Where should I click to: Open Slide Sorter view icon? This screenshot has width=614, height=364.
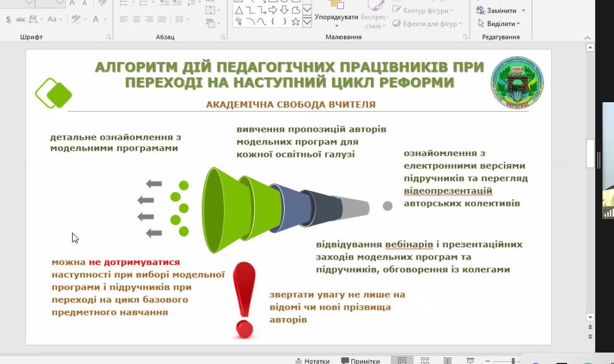click(x=425, y=360)
